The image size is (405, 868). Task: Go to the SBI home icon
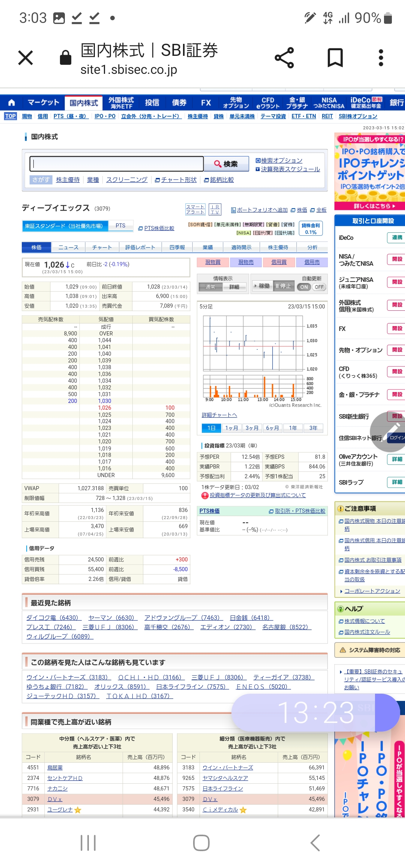coord(12,102)
